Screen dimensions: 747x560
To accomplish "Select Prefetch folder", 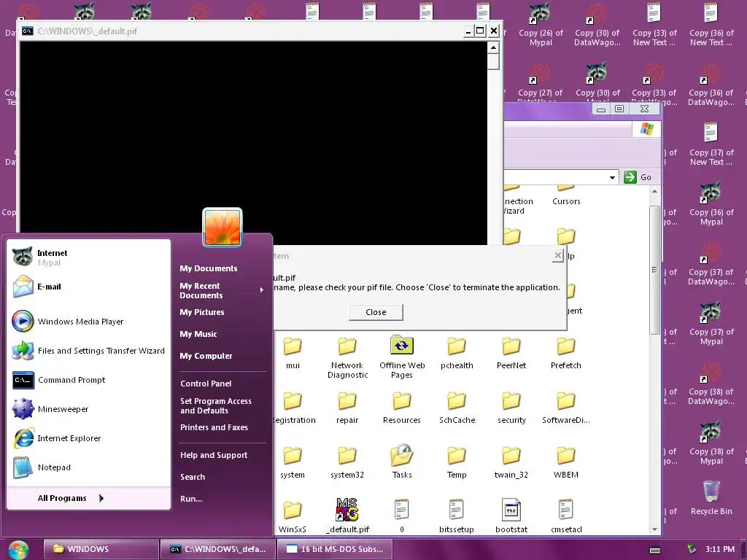I will tap(566, 354).
